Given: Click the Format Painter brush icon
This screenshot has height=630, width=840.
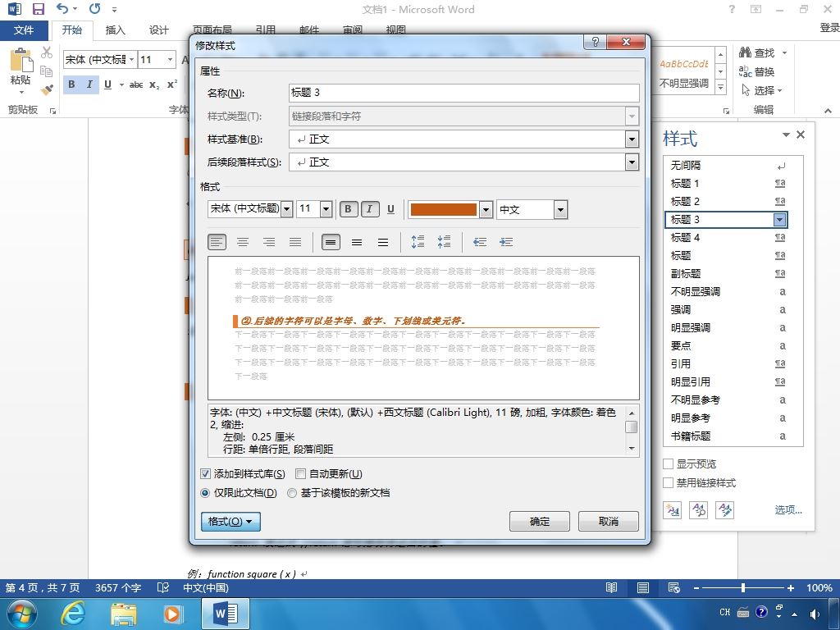Looking at the screenshot, I should [47, 89].
